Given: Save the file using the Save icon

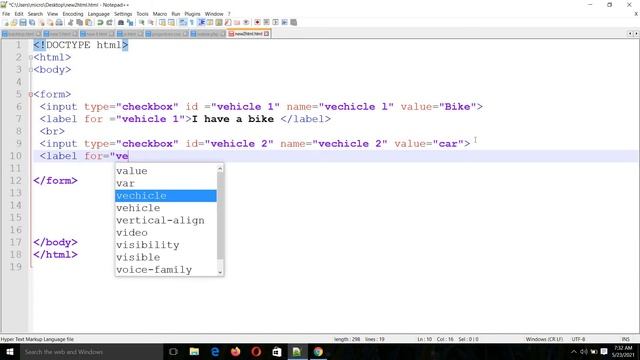Looking at the screenshot, I should [x=23, y=22].
